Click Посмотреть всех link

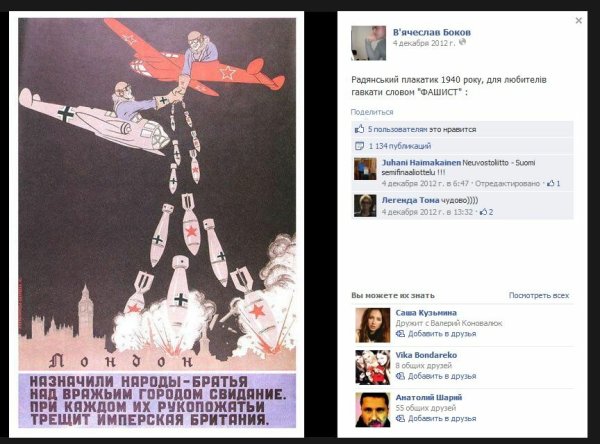point(539,295)
